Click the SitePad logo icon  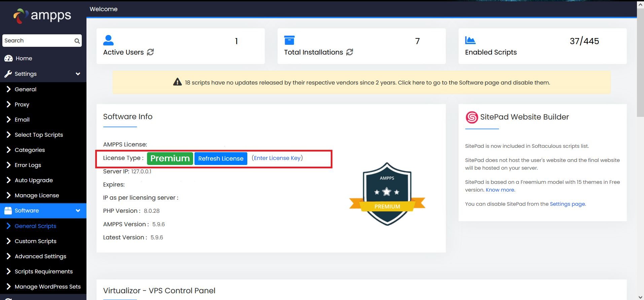point(472,117)
